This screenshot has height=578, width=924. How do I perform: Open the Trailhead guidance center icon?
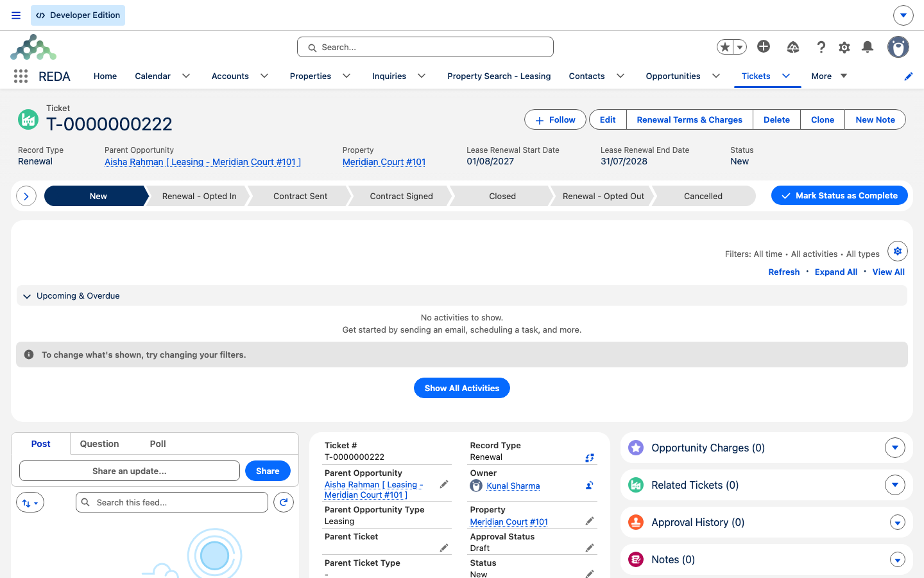pos(793,47)
